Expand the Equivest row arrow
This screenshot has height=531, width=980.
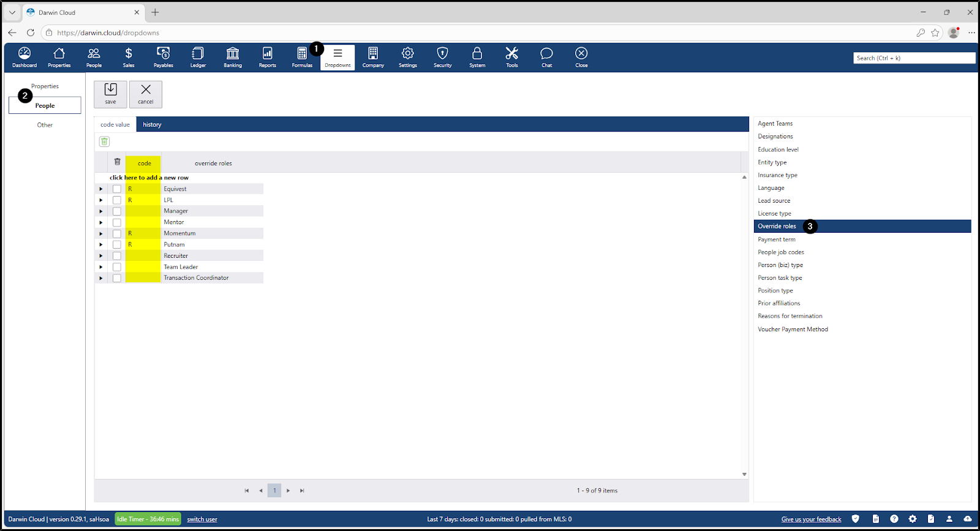101,189
